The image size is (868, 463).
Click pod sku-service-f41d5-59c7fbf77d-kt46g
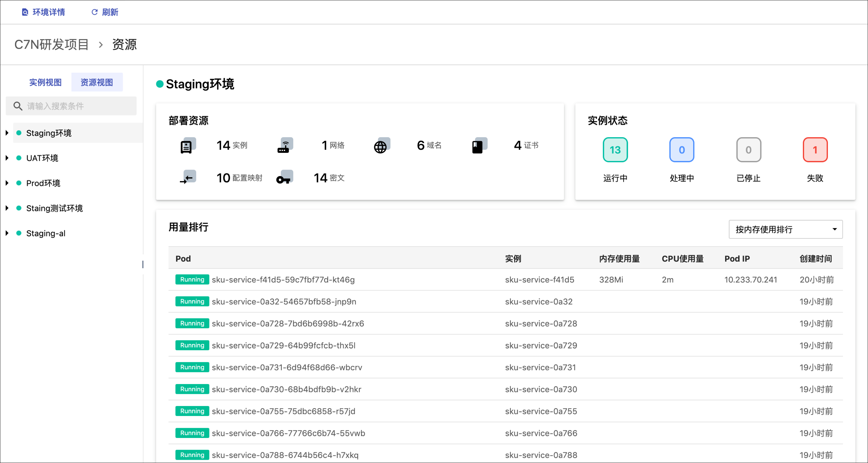pos(283,280)
